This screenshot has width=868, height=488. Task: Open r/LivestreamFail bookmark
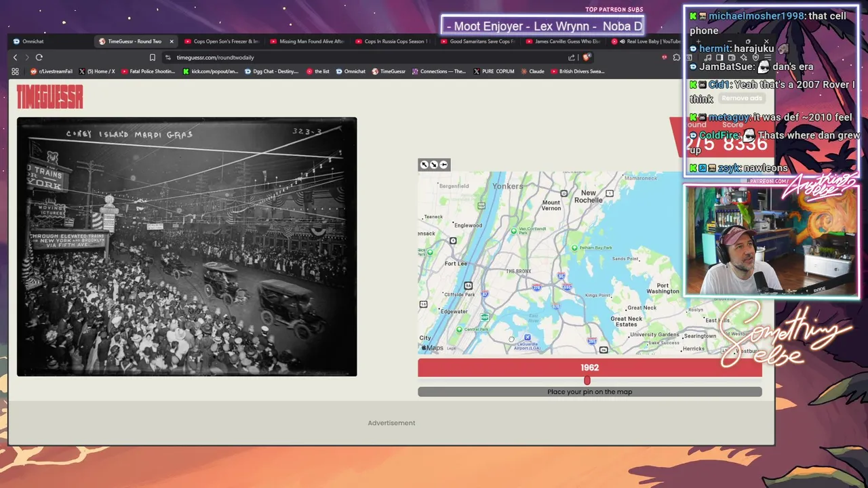pos(52,71)
